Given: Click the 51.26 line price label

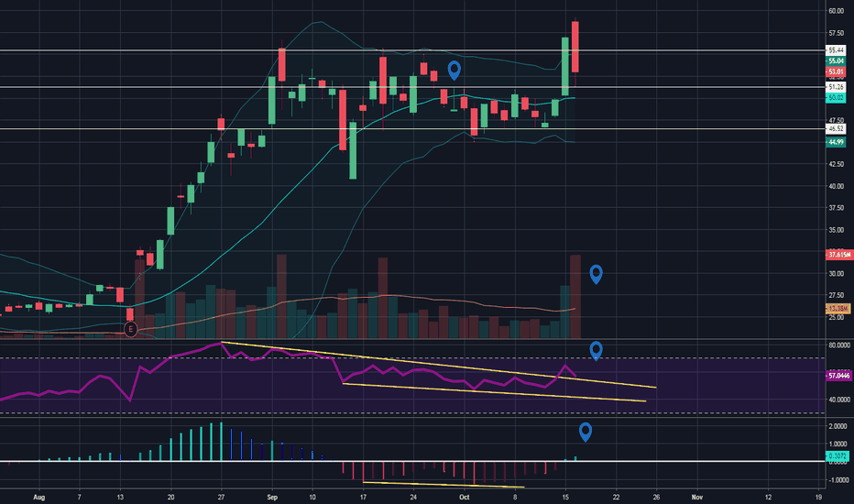Looking at the screenshot, I should click(836, 87).
